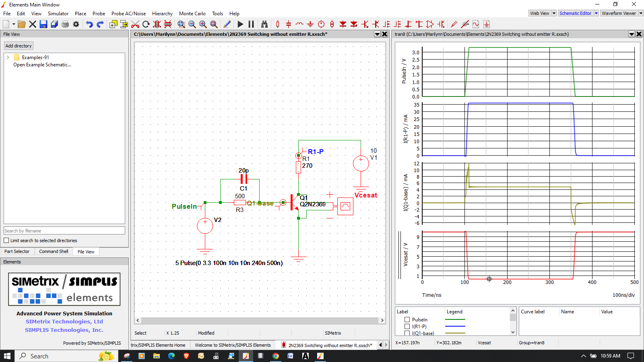Image resolution: width=644 pixels, height=362 pixels.
Task: Run the simulation with the play icon
Action: (240, 24)
